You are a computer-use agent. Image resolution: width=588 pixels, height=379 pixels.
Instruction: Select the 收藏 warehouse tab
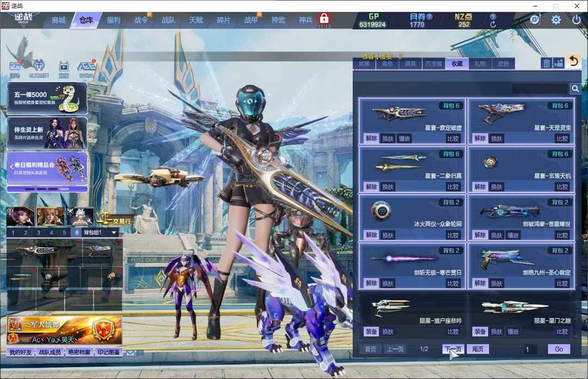pyautogui.click(x=457, y=64)
